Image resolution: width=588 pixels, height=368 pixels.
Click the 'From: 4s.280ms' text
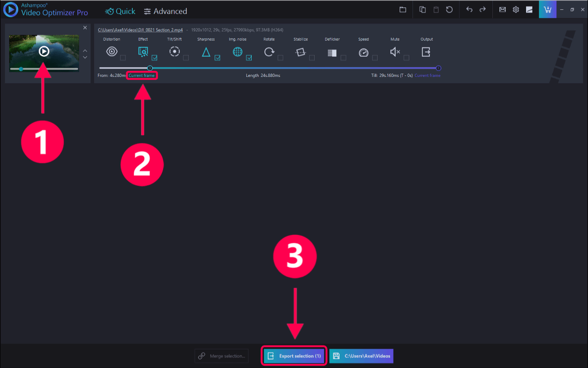112,75
